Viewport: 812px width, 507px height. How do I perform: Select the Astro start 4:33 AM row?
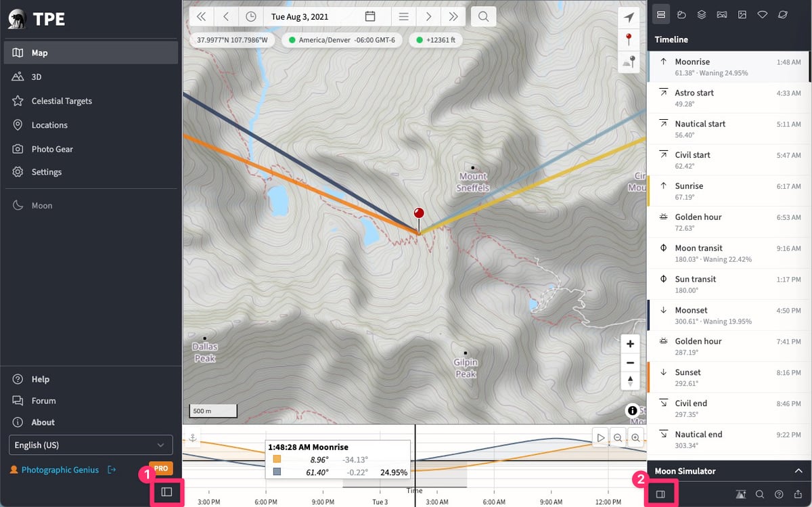(x=728, y=98)
